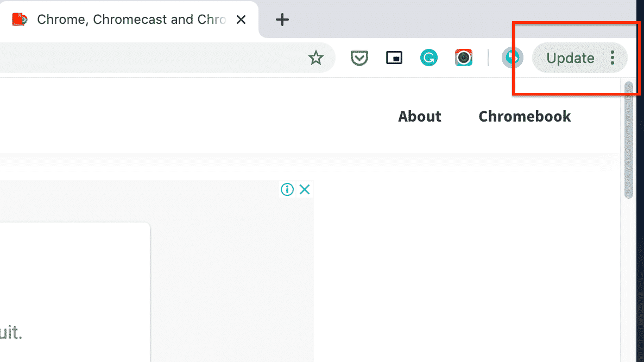644x362 pixels.
Task: Click the picture-in-picture extension icon
Action: tap(394, 58)
